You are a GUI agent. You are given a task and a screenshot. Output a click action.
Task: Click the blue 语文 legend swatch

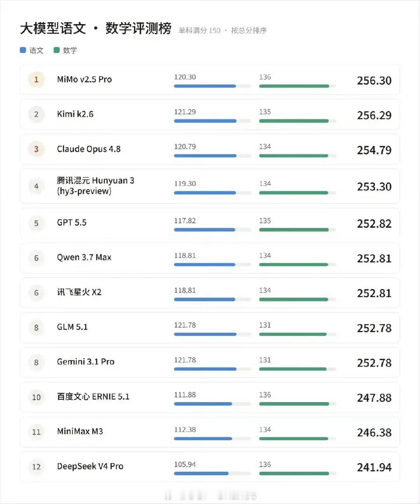(23, 50)
